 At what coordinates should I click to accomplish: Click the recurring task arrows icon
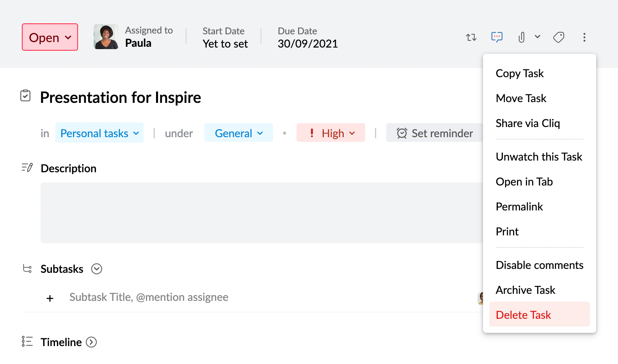(471, 37)
